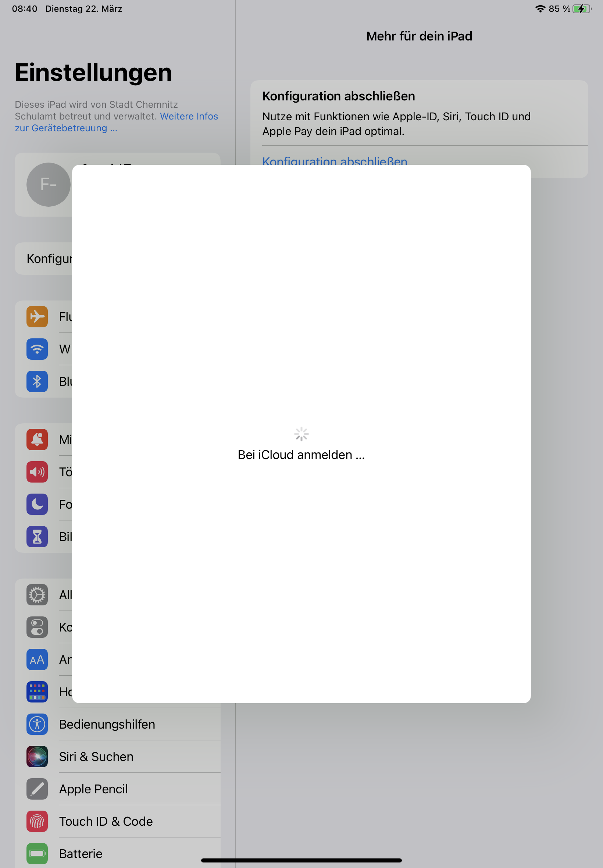Image resolution: width=603 pixels, height=868 pixels.
Task: Tap the F- profile avatar
Action: pyautogui.click(x=49, y=185)
